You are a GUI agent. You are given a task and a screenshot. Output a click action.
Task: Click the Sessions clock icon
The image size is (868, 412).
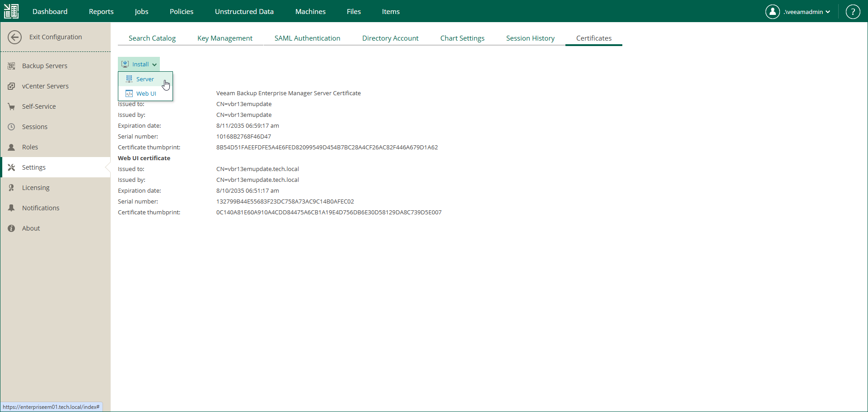(x=11, y=126)
